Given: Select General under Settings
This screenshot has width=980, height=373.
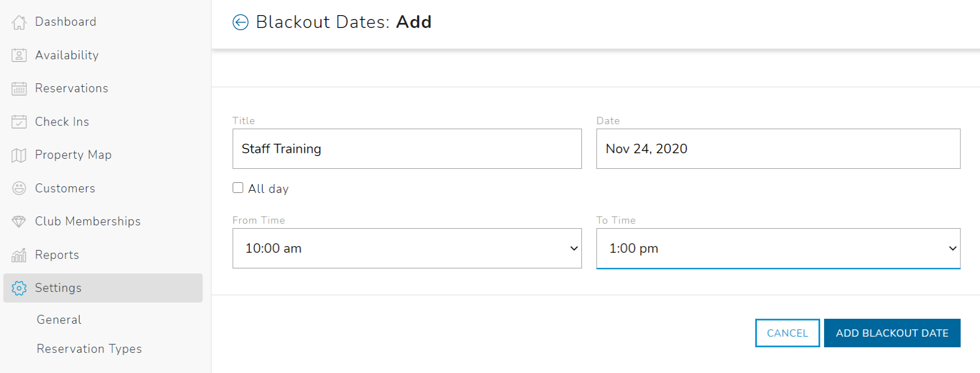Looking at the screenshot, I should click(x=58, y=319).
